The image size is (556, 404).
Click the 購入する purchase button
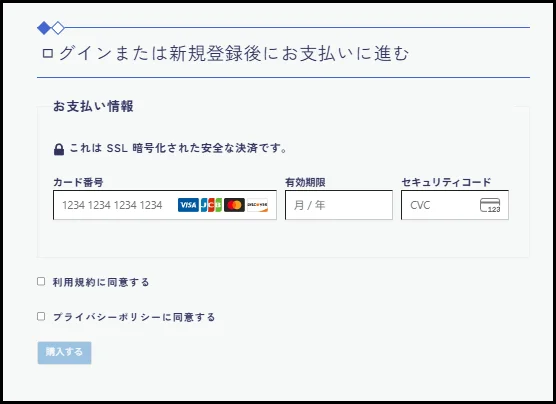pyautogui.click(x=65, y=353)
